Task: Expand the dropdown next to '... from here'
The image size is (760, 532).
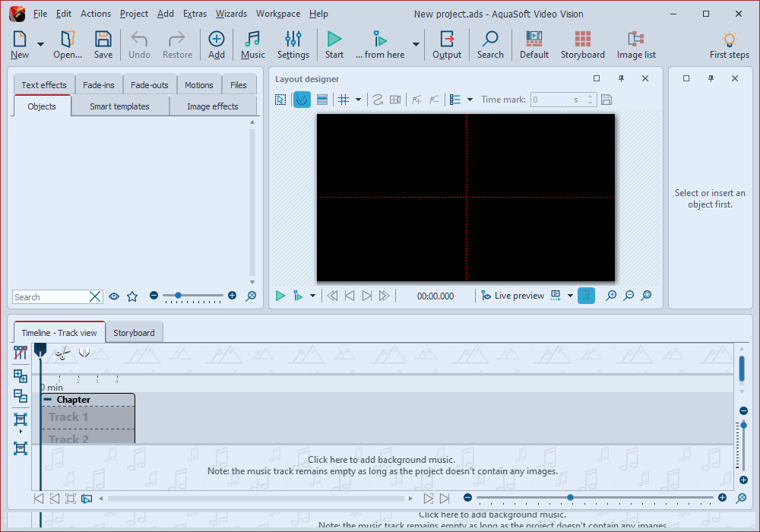Action: click(416, 44)
